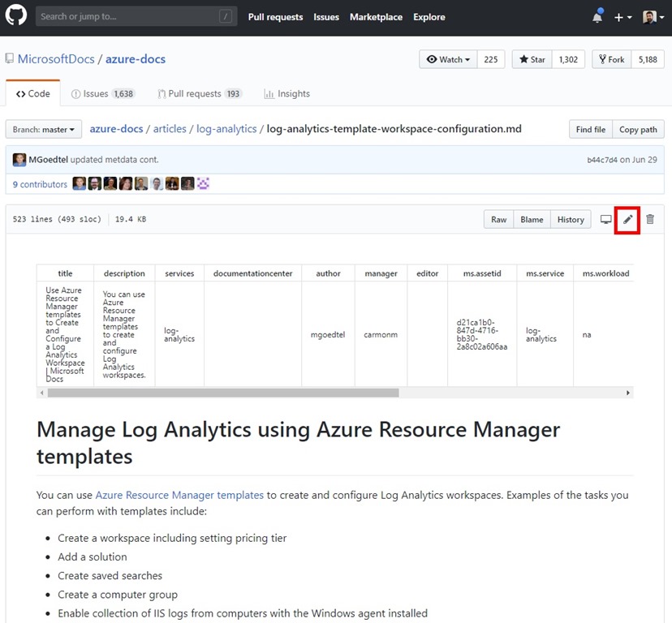Click MGoedtel's commit author avatar
The height and width of the screenshot is (623, 672).
click(x=19, y=160)
